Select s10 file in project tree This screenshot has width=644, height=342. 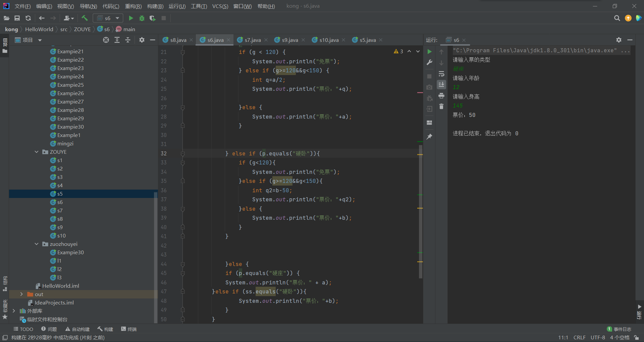tap(61, 235)
